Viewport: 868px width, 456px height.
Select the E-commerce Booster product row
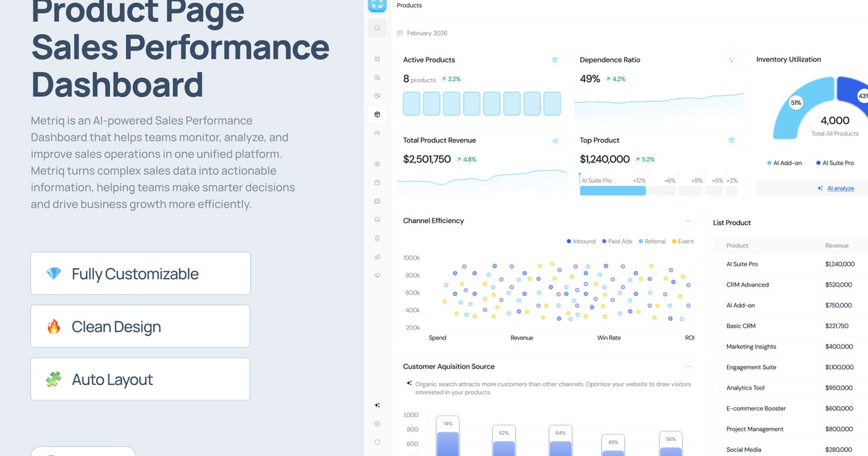[791, 409]
